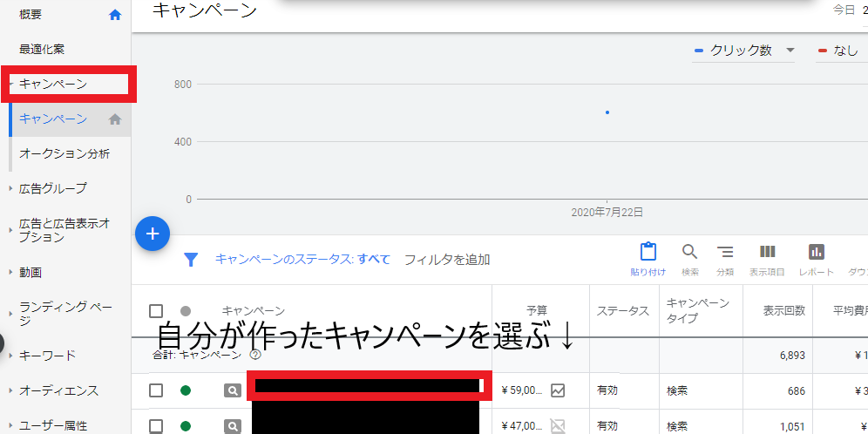The width and height of the screenshot is (868, 434).
Task: Click the 686 impressions cell
Action: coord(796,390)
